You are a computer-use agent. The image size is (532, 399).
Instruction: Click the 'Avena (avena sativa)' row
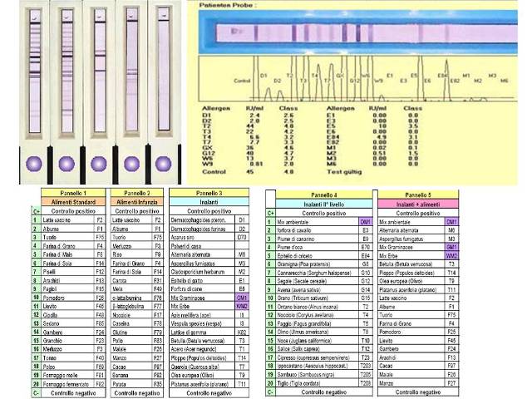[x=324, y=290]
